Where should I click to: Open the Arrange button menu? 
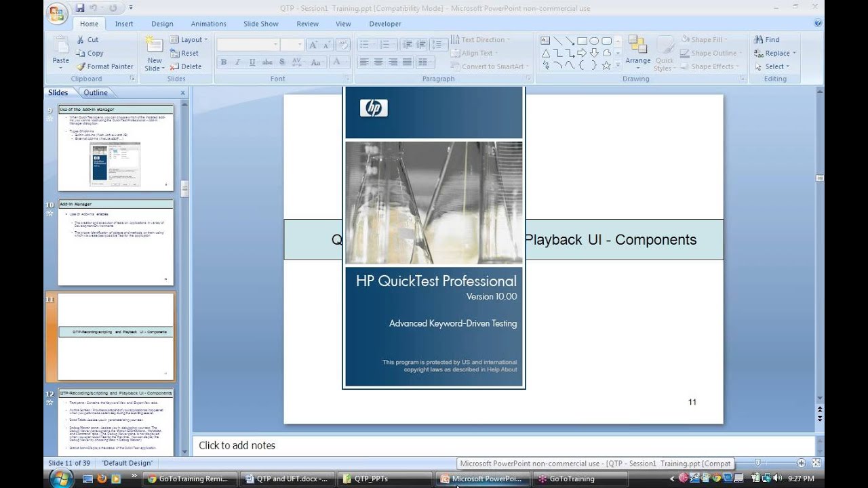click(638, 52)
